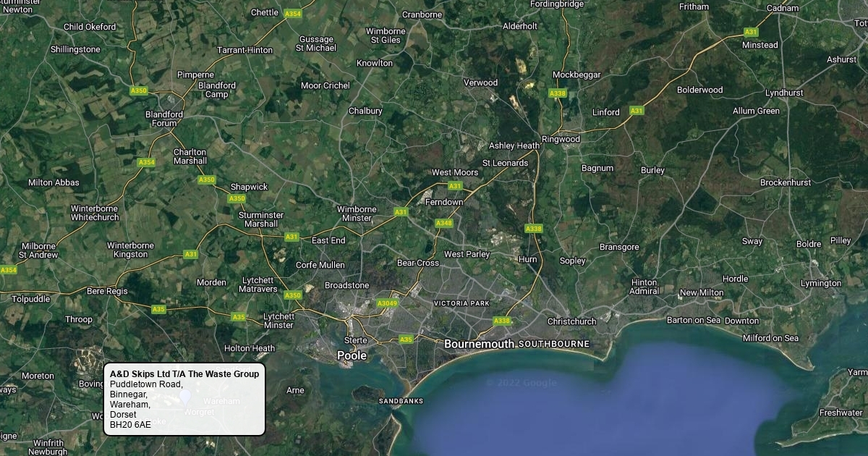This screenshot has height=456, width=868.
Task: Click the blue location marker near Wareham
Action: click(x=185, y=396)
